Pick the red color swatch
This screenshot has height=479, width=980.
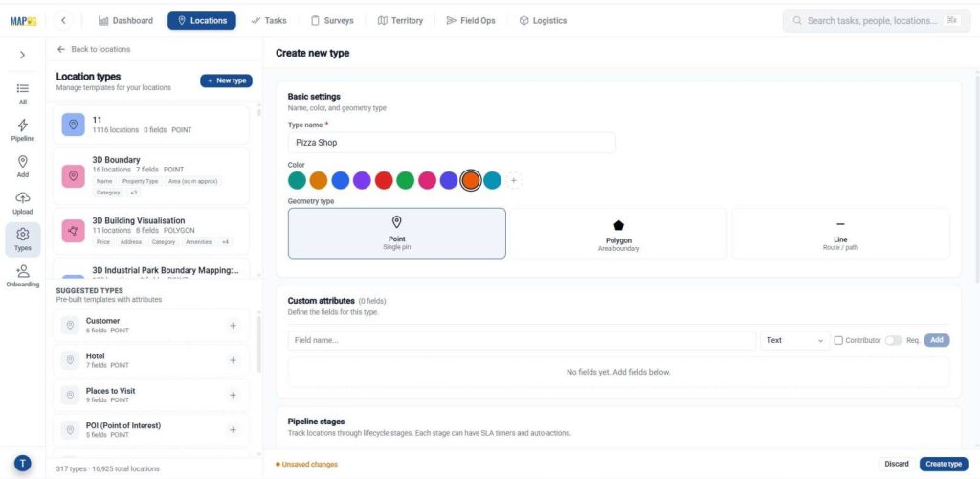[384, 181]
